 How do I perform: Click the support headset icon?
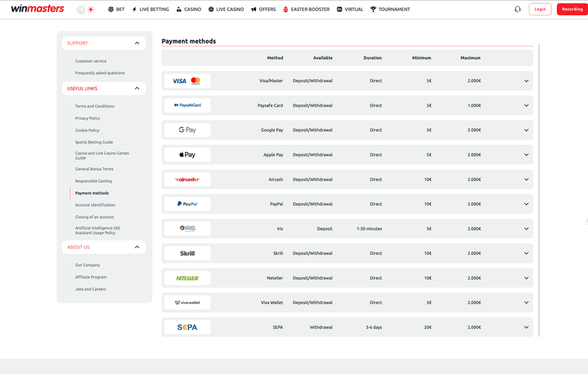tap(517, 10)
